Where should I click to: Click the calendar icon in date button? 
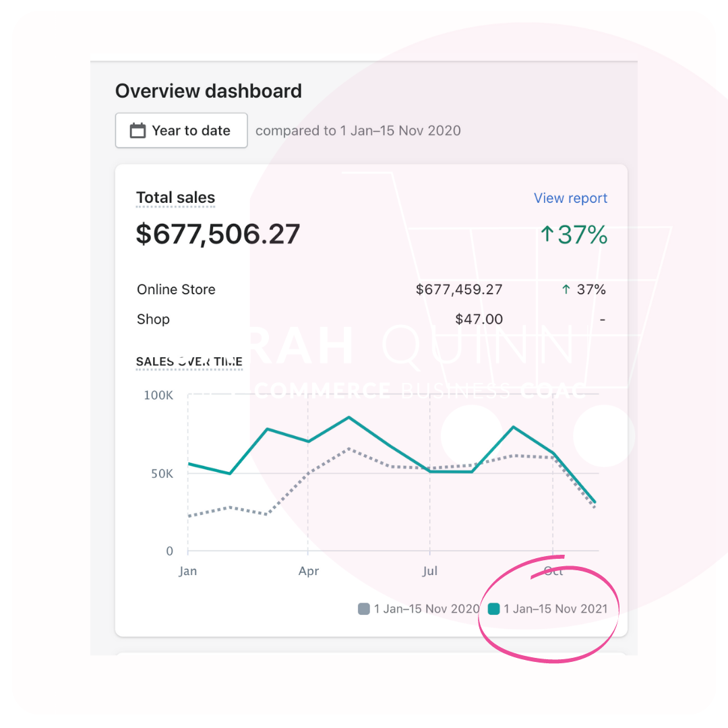[x=138, y=131]
